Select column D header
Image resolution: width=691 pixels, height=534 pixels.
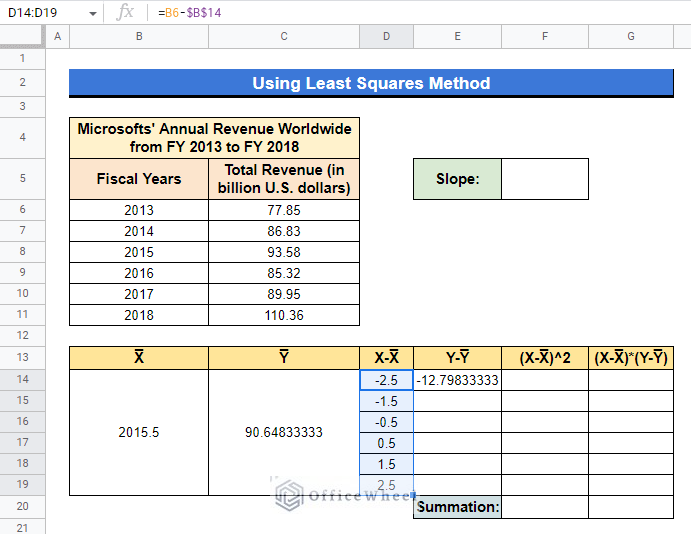pos(386,37)
